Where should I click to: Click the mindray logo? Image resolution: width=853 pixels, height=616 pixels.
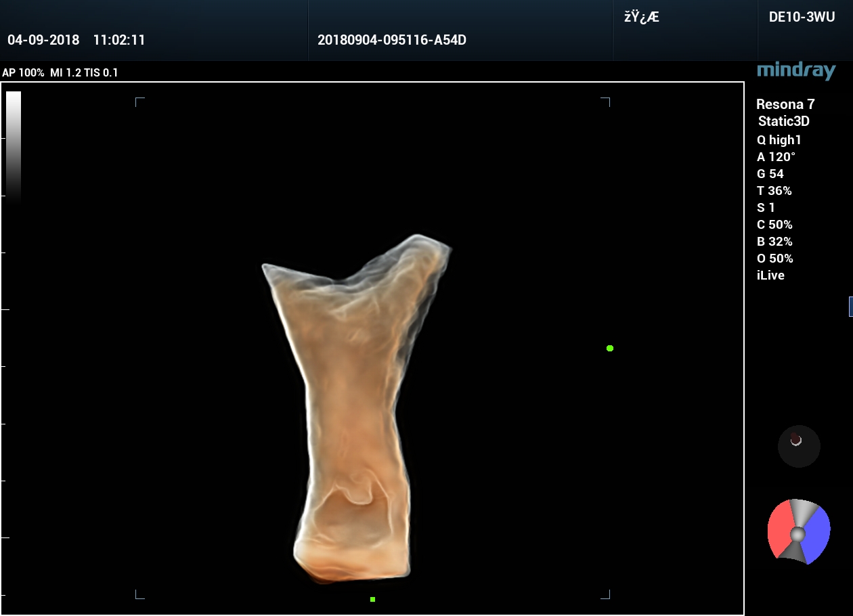(x=796, y=70)
